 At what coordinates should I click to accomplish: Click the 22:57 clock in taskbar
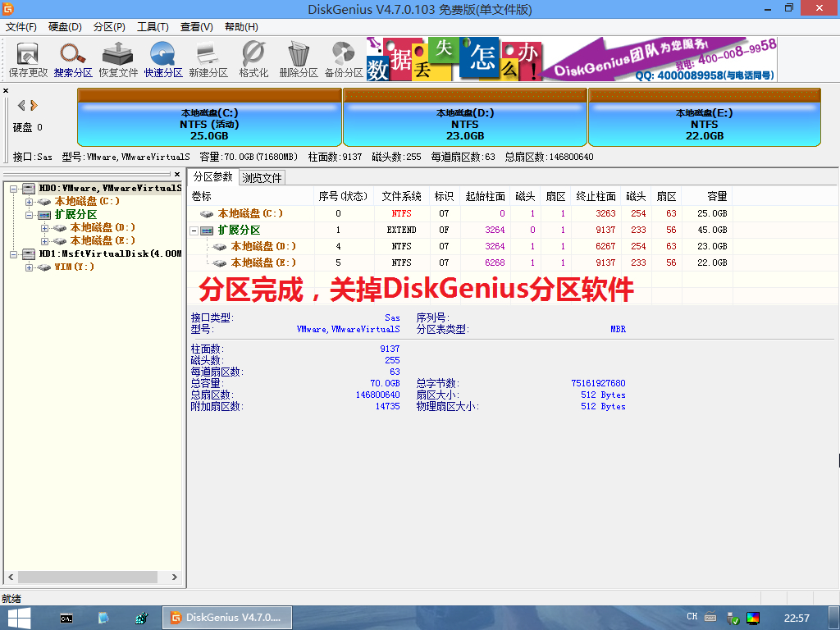click(x=797, y=619)
